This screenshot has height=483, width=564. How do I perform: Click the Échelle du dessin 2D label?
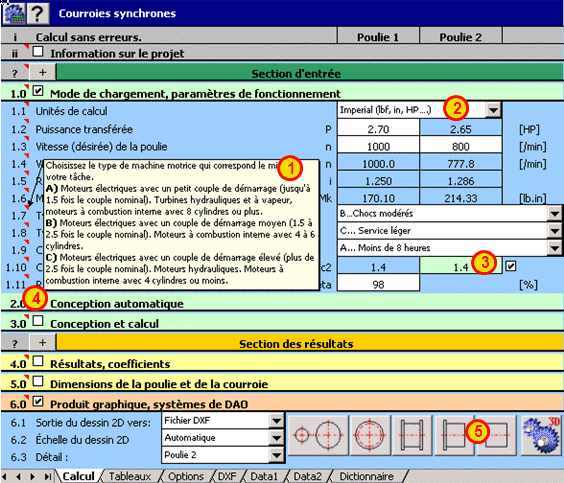pos(82,439)
